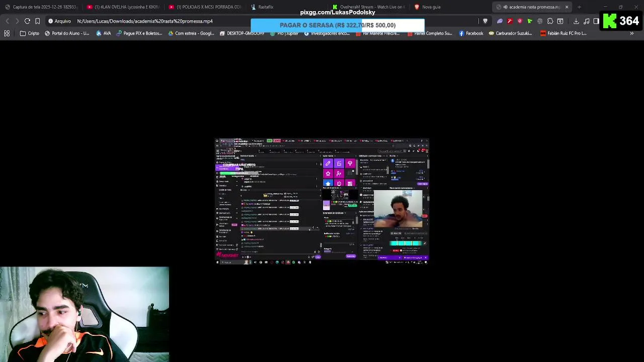The width and height of the screenshot is (644, 362).
Task: Switch to the Rastaflix tab
Action: pyautogui.click(x=287, y=7)
